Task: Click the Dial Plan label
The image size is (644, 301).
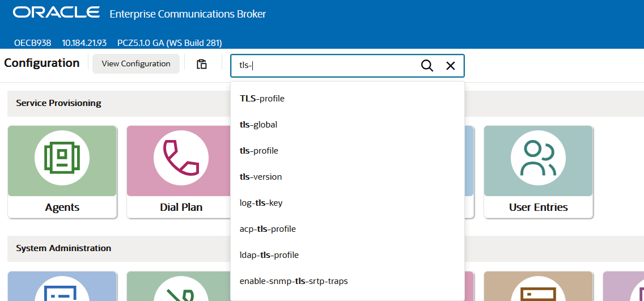Action: tap(181, 207)
